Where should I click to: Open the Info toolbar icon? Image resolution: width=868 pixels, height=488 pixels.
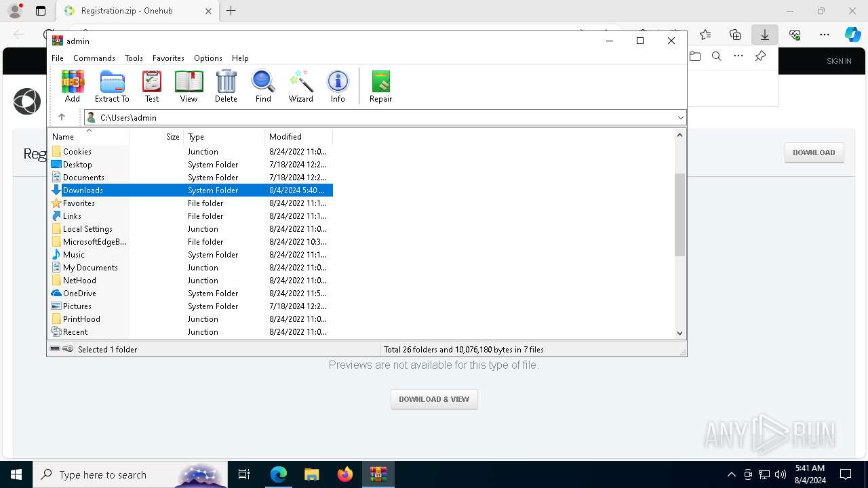(338, 86)
